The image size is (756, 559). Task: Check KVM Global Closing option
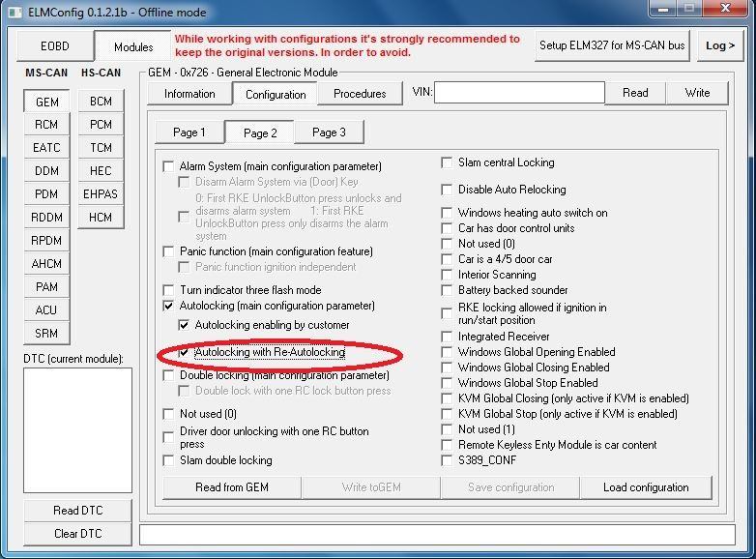click(x=447, y=398)
